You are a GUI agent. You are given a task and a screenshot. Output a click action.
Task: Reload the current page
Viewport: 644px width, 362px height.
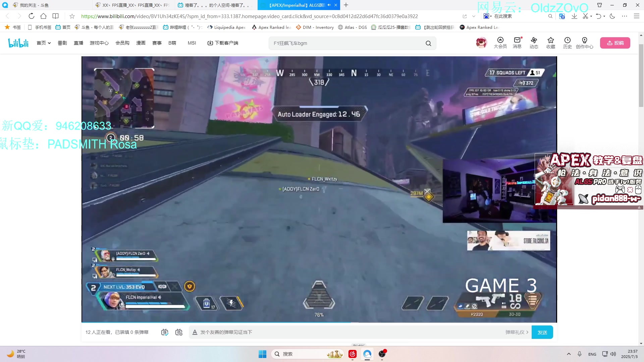(x=31, y=16)
